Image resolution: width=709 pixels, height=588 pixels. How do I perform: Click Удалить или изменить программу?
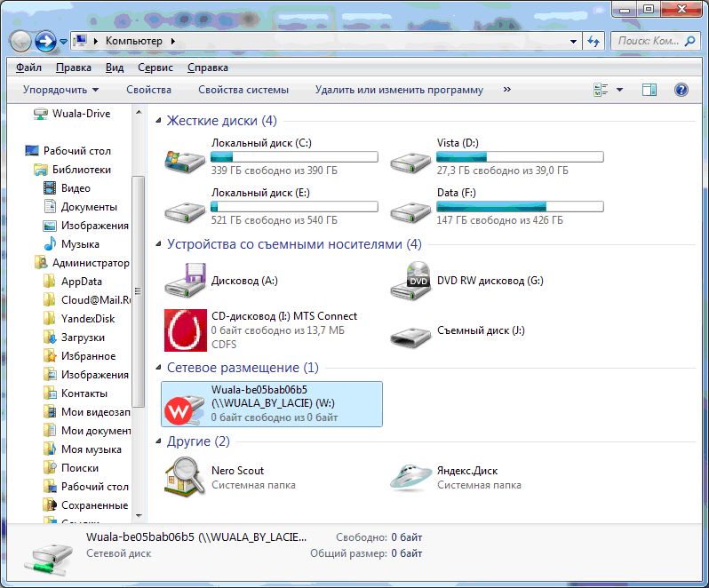399,90
